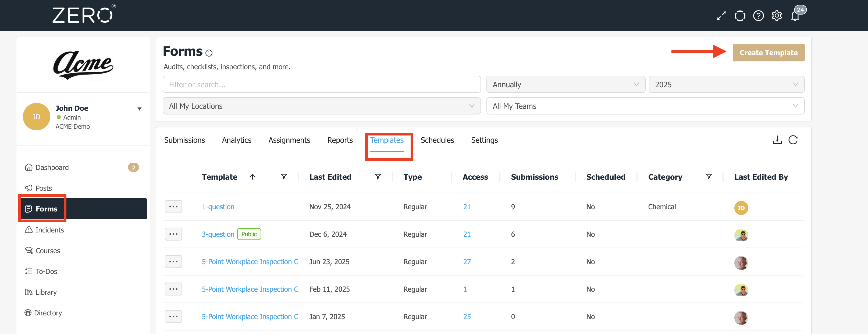Click the download export icon

pos(777,140)
